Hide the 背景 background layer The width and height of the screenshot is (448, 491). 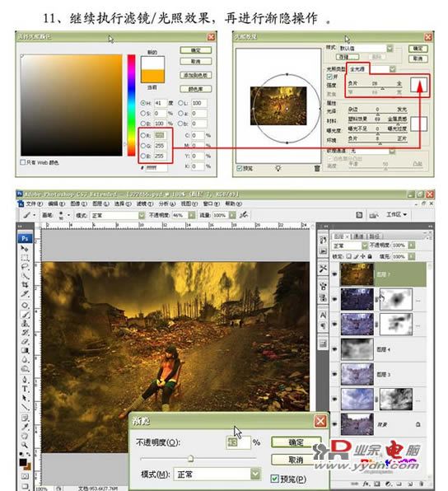[x=334, y=424]
